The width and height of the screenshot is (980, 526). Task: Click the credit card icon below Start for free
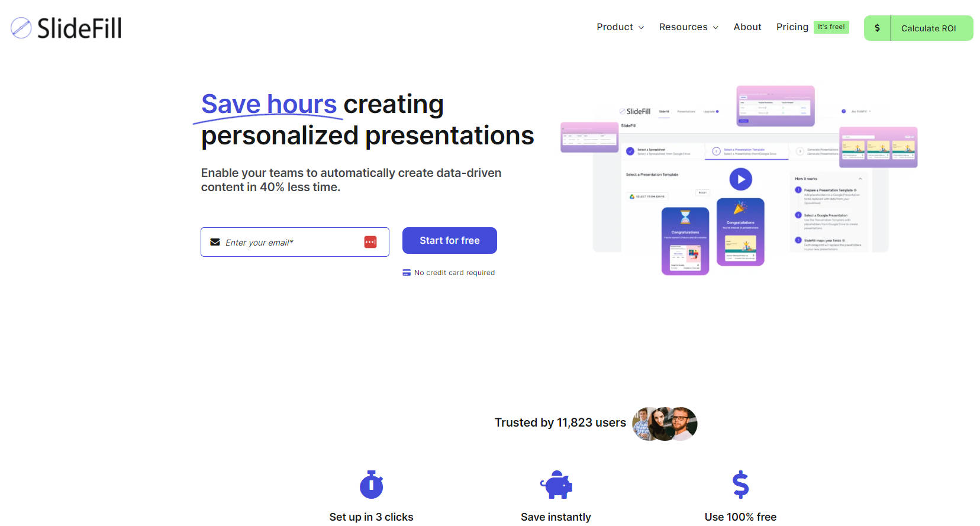[x=407, y=273]
